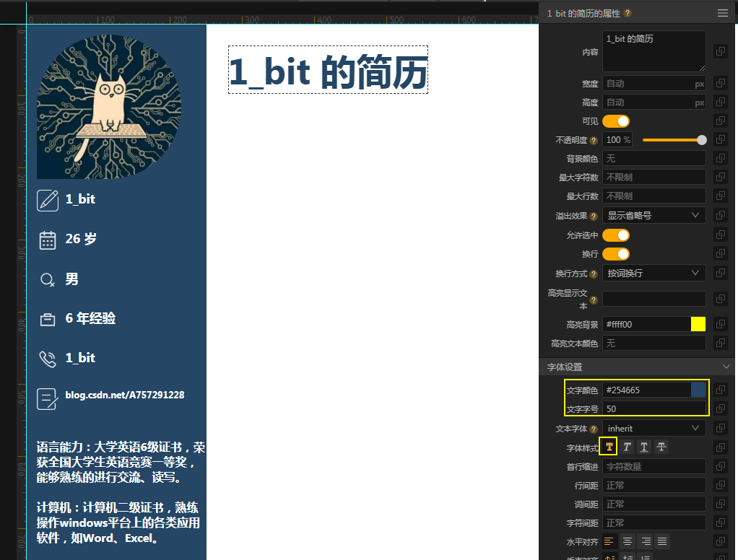Click the 背景颜色 input field
The width and height of the screenshot is (738, 560).
pos(654,159)
